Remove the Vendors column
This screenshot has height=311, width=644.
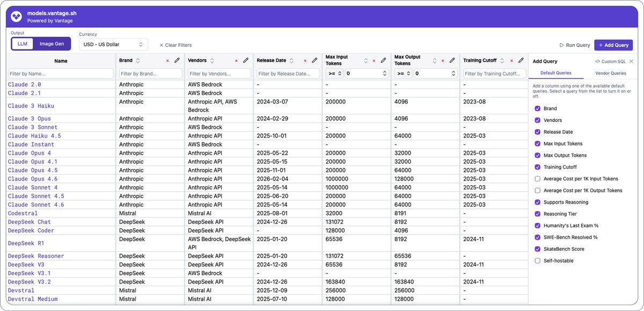click(x=236, y=61)
